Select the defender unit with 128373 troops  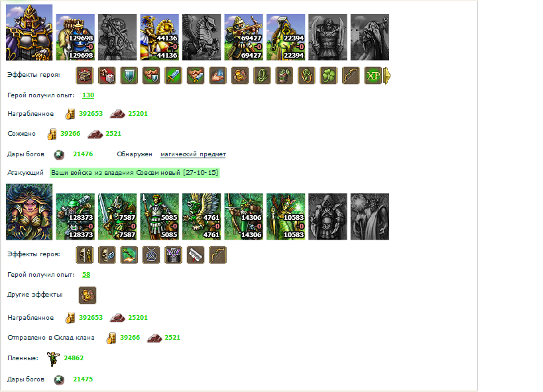click(75, 217)
